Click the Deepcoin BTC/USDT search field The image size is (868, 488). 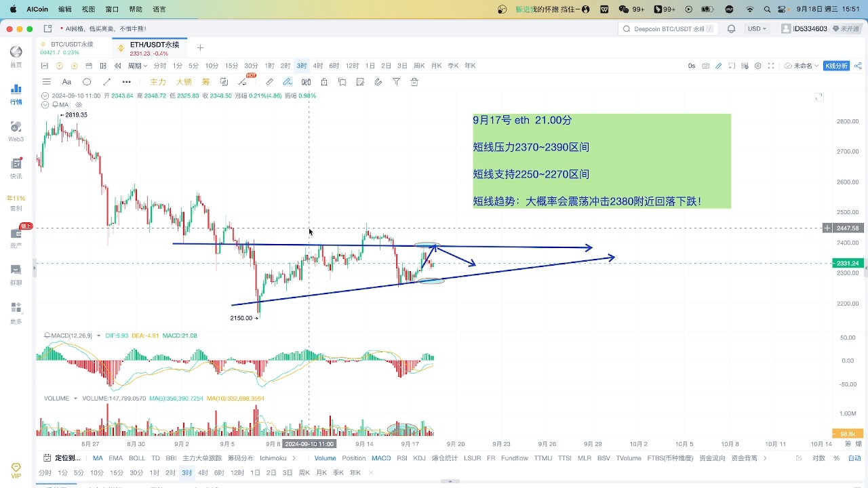click(668, 29)
